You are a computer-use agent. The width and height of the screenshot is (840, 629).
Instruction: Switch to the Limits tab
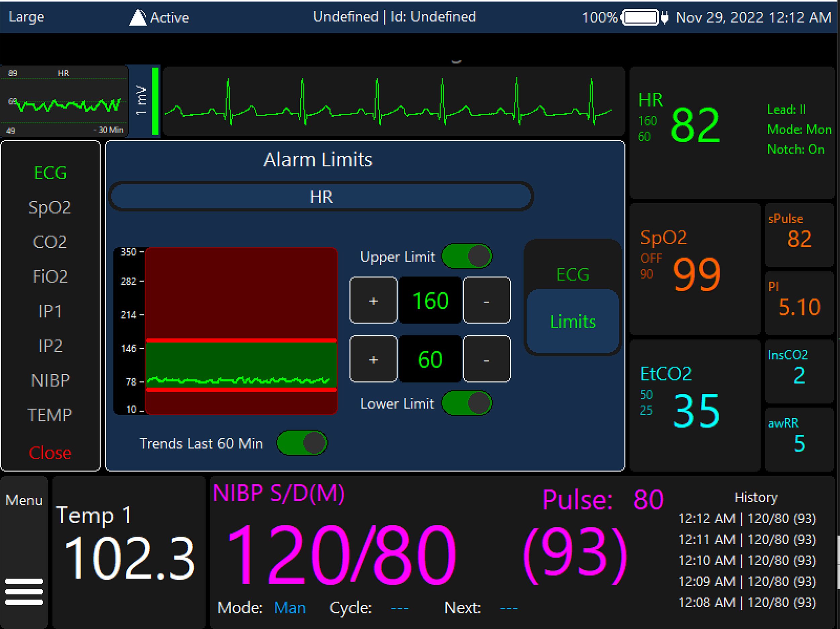[572, 321]
